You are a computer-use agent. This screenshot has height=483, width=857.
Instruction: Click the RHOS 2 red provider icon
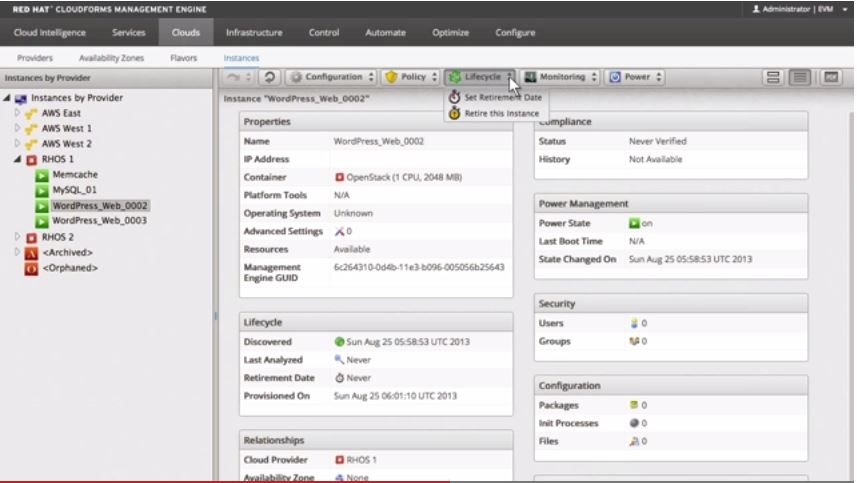click(32, 238)
